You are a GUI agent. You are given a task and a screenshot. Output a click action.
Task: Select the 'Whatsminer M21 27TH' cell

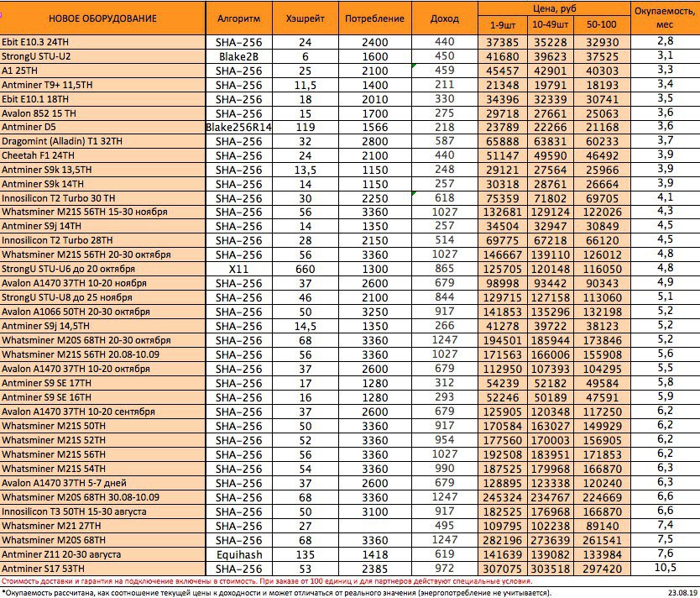102,526
